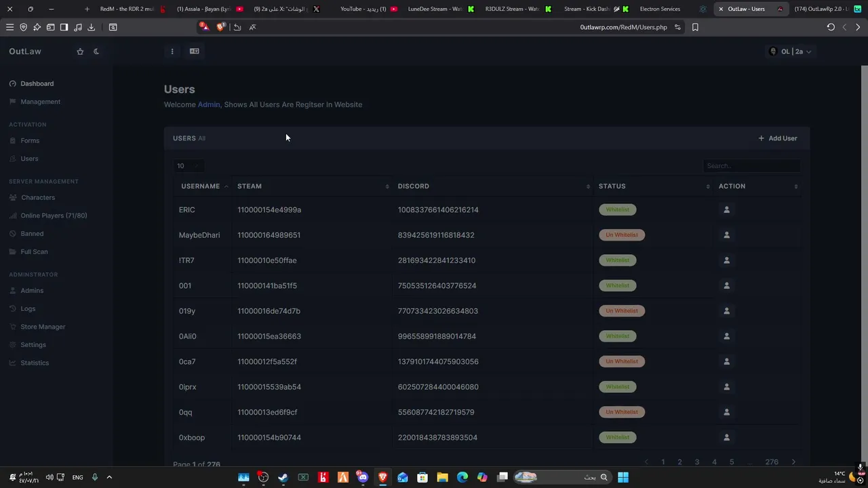This screenshot has height=488, width=868.
Task: Click the Brave Rewards triangle icon
Action: point(204,27)
